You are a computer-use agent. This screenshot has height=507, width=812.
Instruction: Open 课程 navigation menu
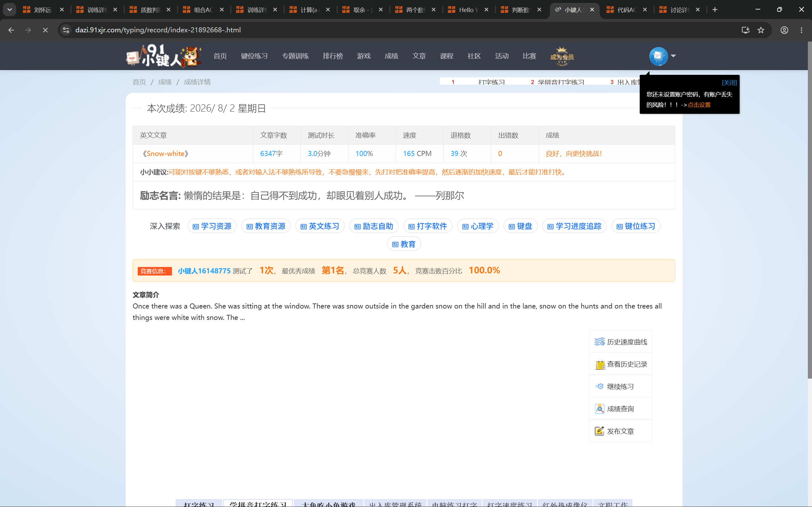coord(446,56)
